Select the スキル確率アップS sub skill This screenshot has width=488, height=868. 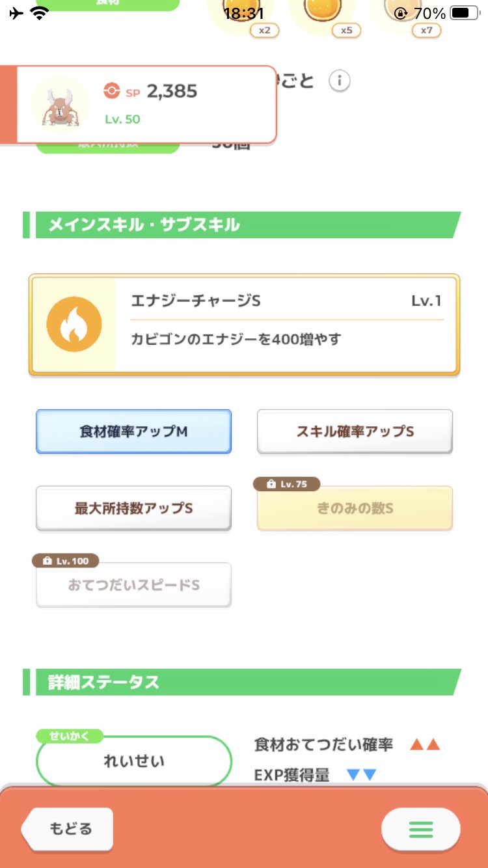pyautogui.click(x=355, y=431)
